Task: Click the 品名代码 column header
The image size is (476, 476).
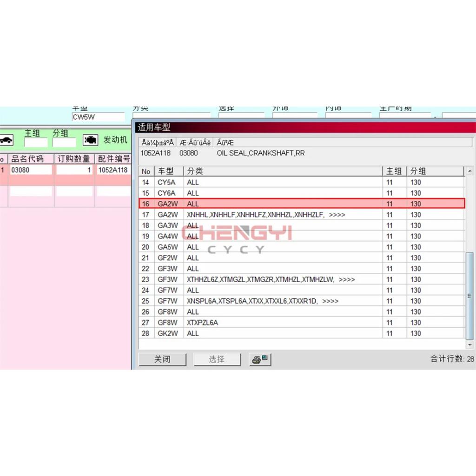Action: pos(31,159)
